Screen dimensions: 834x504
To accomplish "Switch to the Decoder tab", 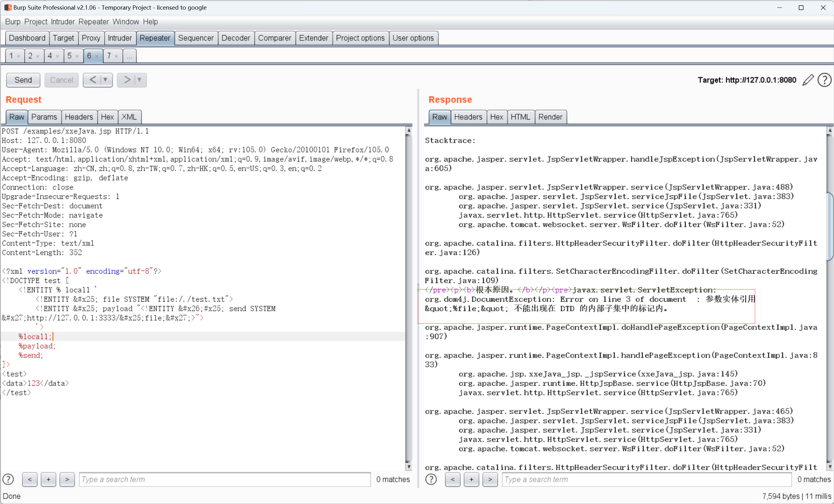I will pos(236,38).
